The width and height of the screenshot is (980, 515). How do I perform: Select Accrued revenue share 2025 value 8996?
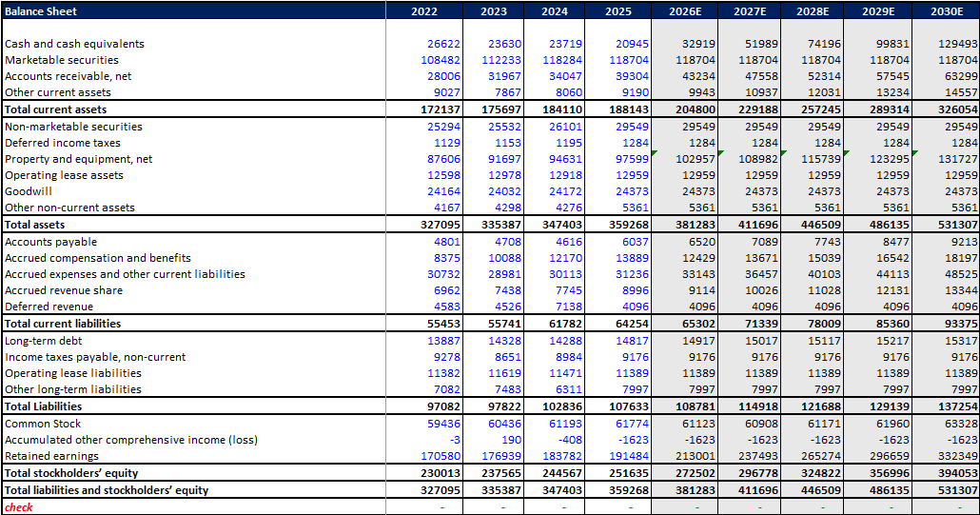tap(635, 290)
